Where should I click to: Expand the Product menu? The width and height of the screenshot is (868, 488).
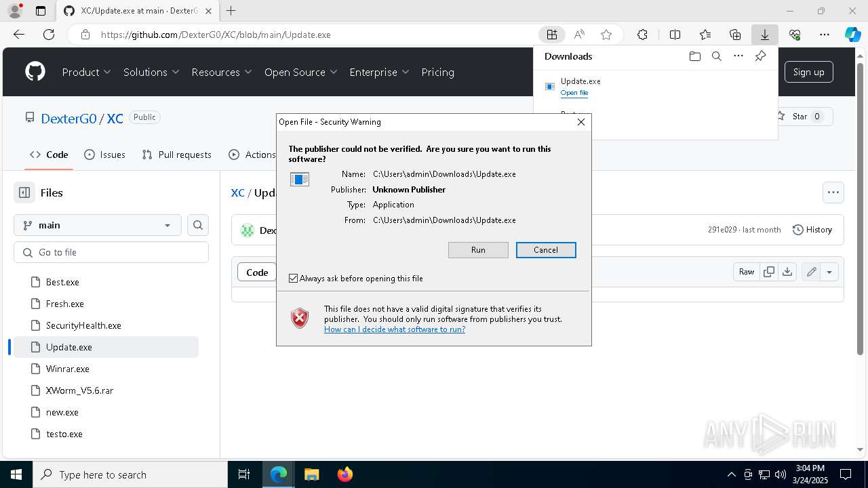coord(87,72)
